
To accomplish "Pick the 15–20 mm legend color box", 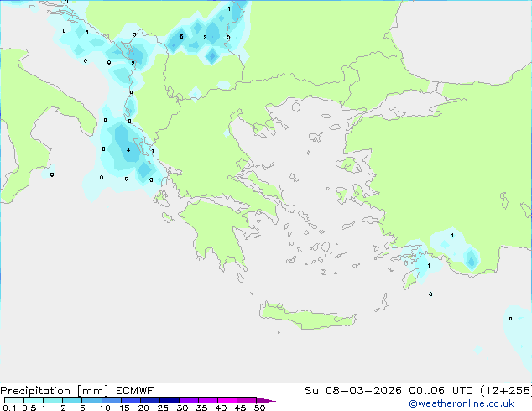I will [x=131, y=400].
